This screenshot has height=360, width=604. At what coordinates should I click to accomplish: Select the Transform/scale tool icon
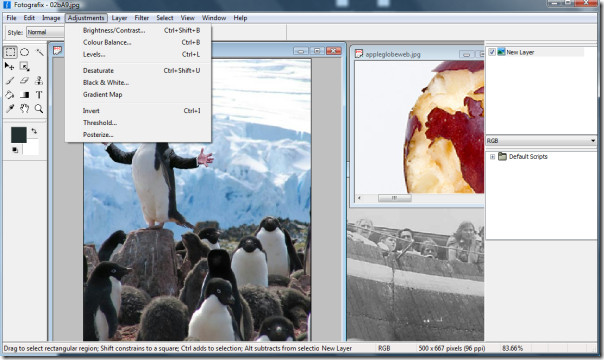click(x=25, y=66)
